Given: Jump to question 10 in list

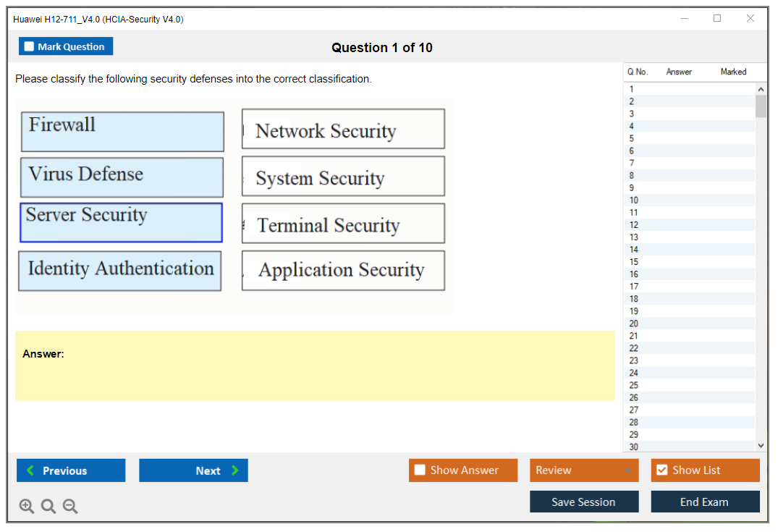Looking at the screenshot, I should pos(634,200).
